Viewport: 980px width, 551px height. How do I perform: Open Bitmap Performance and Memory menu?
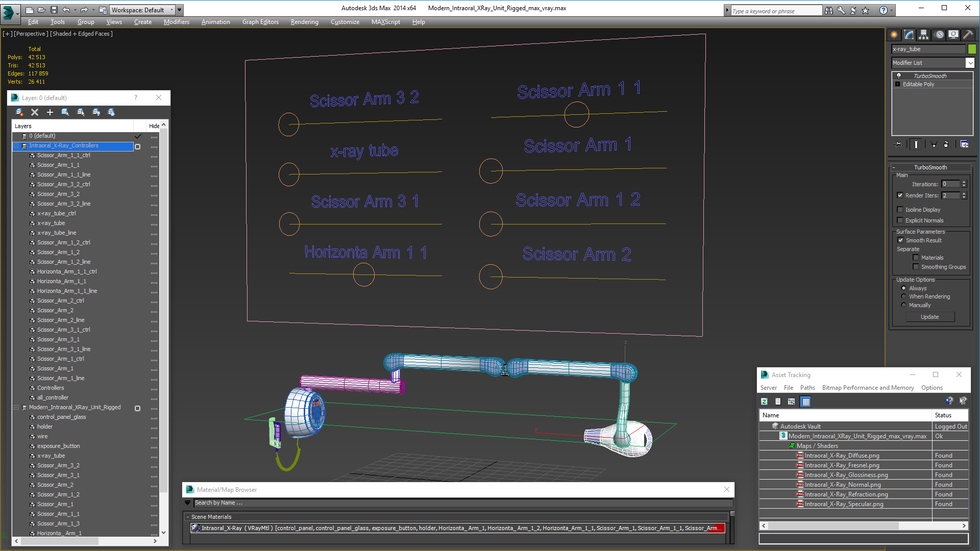pyautogui.click(x=868, y=388)
